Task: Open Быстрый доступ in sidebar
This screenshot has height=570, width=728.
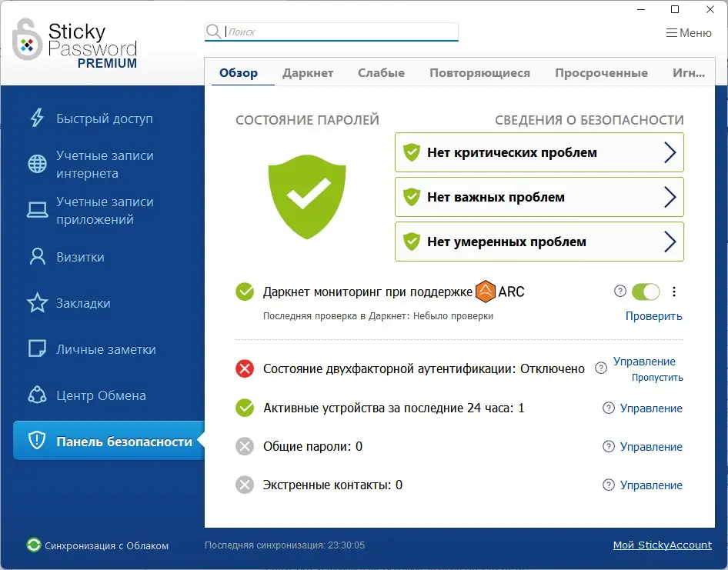Action: pos(105,118)
